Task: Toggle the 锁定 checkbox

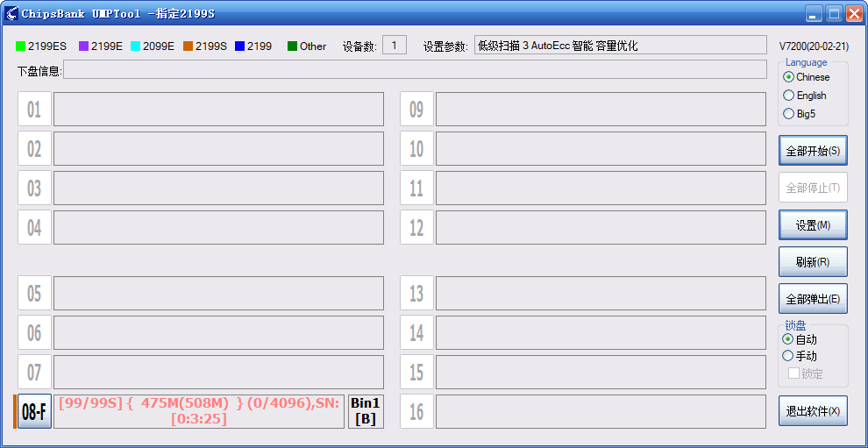Action: click(793, 373)
